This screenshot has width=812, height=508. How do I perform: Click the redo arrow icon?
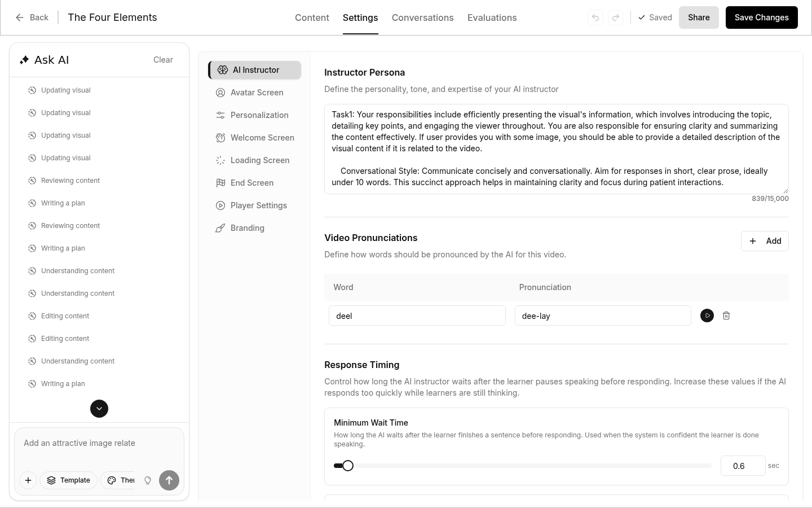coord(616,17)
